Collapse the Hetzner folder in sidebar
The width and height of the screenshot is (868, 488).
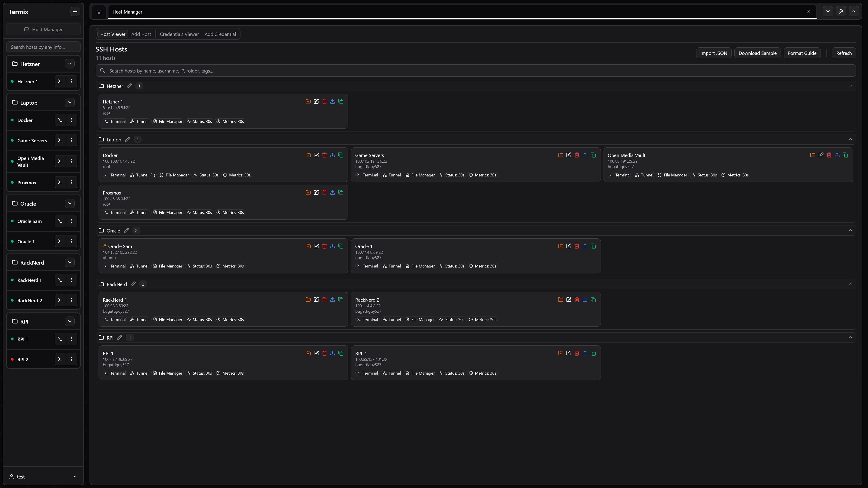(x=70, y=64)
